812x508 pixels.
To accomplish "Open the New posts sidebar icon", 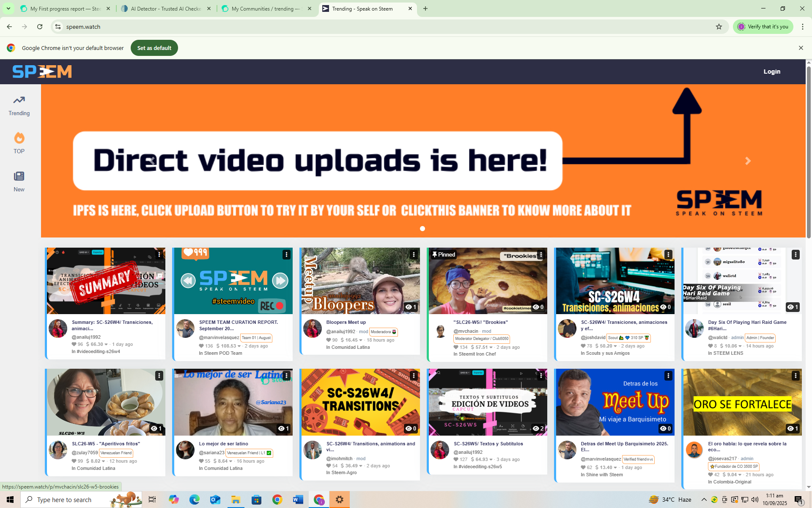I will click(19, 177).
